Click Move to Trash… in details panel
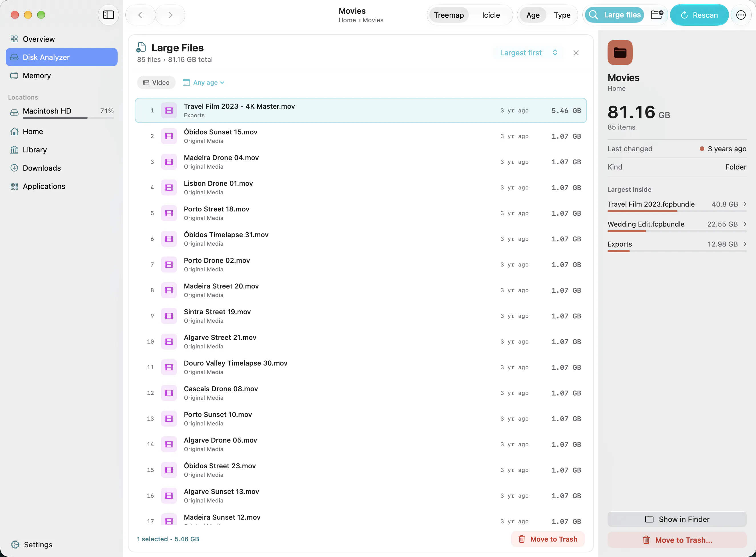Viewport: 756px width, 557px height. [677, 540]
